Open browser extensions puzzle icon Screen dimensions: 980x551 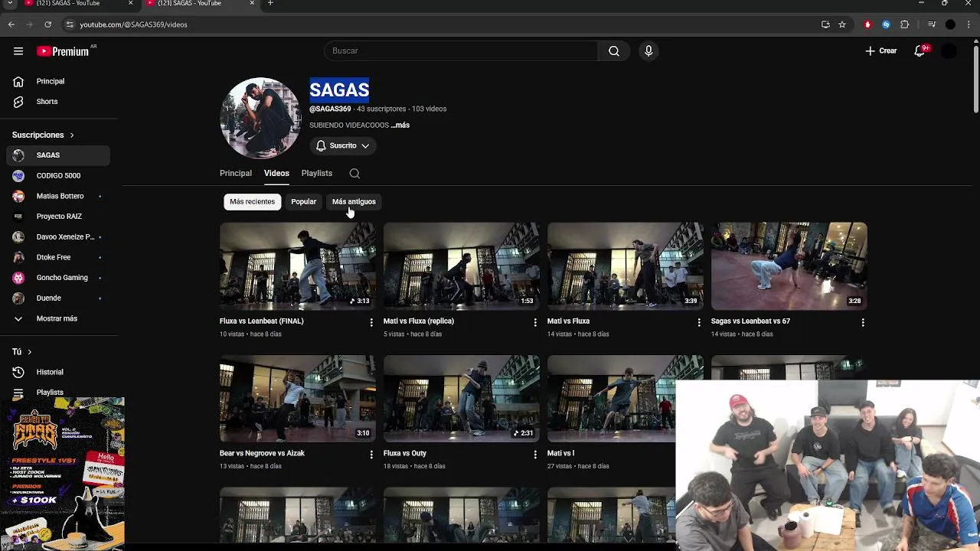click(x=904, y=24)
